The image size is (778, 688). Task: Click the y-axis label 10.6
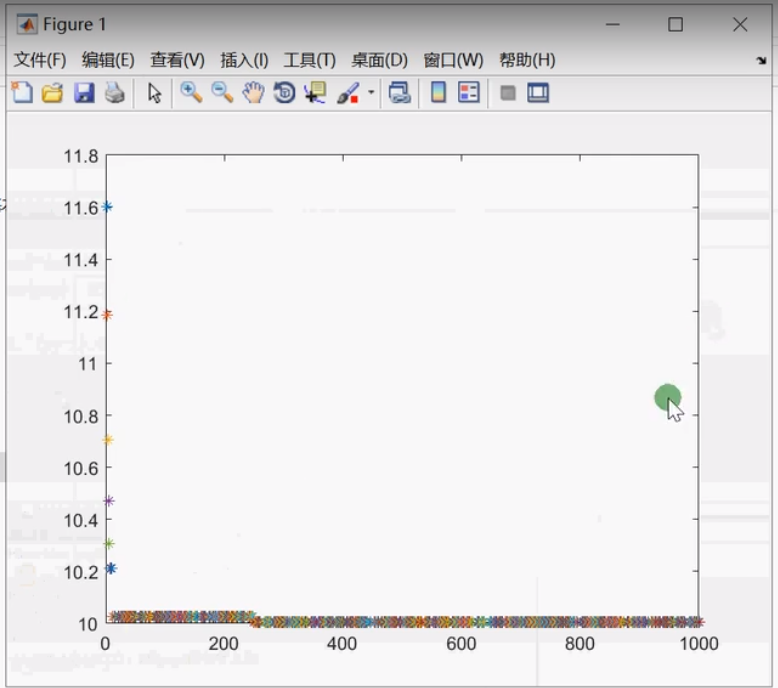81,468
